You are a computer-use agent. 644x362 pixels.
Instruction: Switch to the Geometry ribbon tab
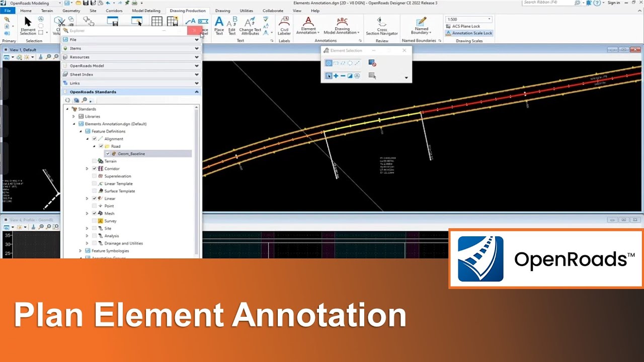pyautogui.click(x=71, y=11)
